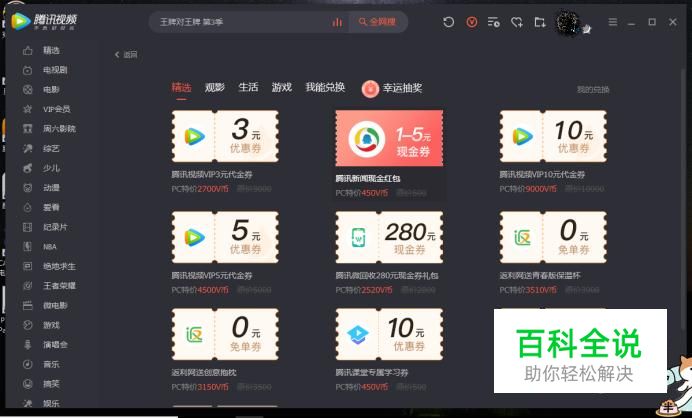The height and width of the screenshot is (418, 692).
Task: Open 腾讯微回收280元现金券礼包 title
Action: coord(387,276)
